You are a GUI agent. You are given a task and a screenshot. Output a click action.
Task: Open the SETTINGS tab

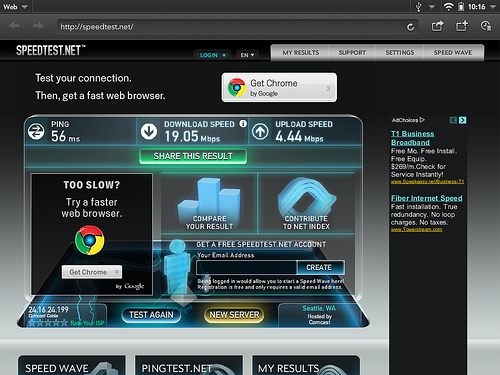click(400, 53)
